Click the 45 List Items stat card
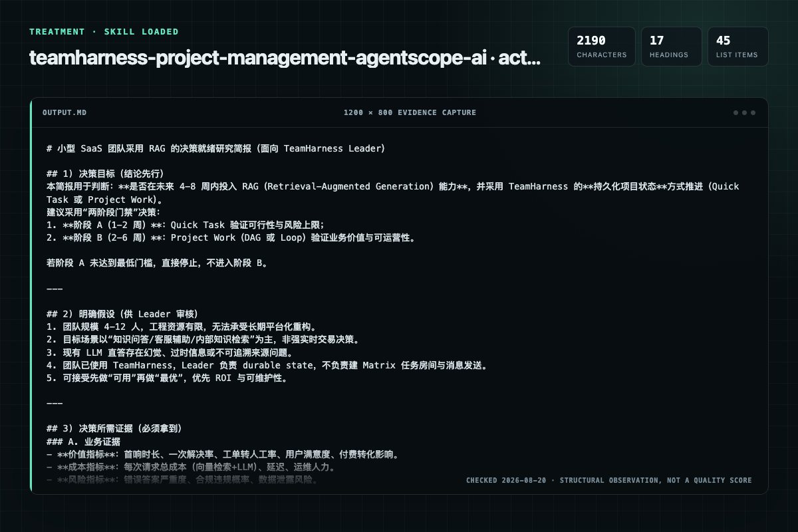 coord(738,47)
